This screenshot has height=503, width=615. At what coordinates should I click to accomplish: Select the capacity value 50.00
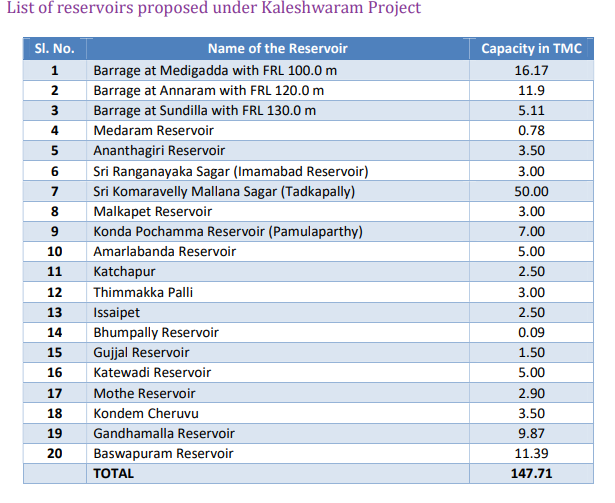[x=530, y=191]
